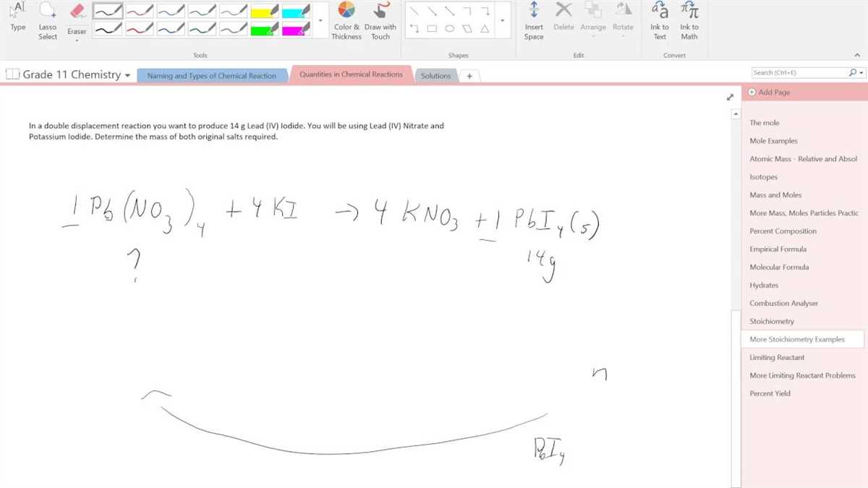Screen dimensions: 868x488
Task: Expand the pen gallery dropdown
Action: (320, 20)
